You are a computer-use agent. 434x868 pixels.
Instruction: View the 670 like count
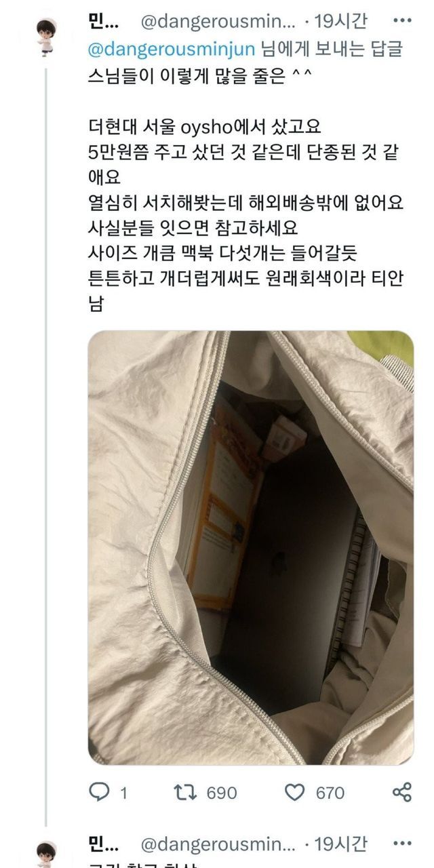(330, 793)
